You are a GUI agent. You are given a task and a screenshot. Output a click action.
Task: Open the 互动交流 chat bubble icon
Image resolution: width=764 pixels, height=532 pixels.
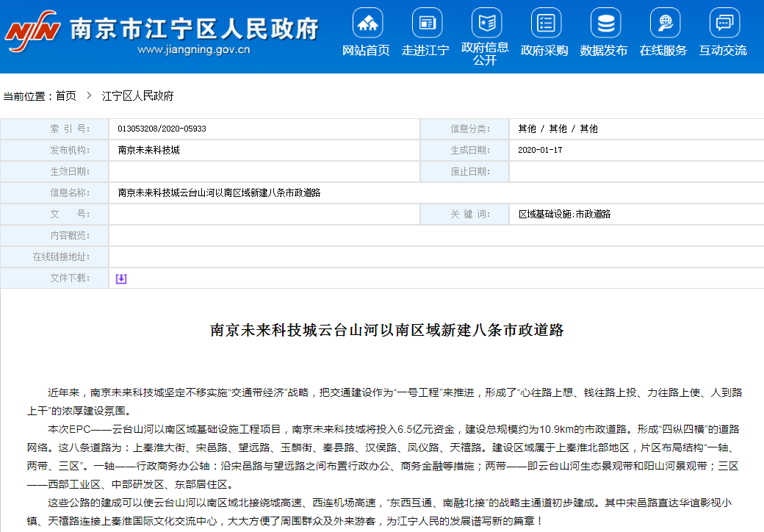724,24
